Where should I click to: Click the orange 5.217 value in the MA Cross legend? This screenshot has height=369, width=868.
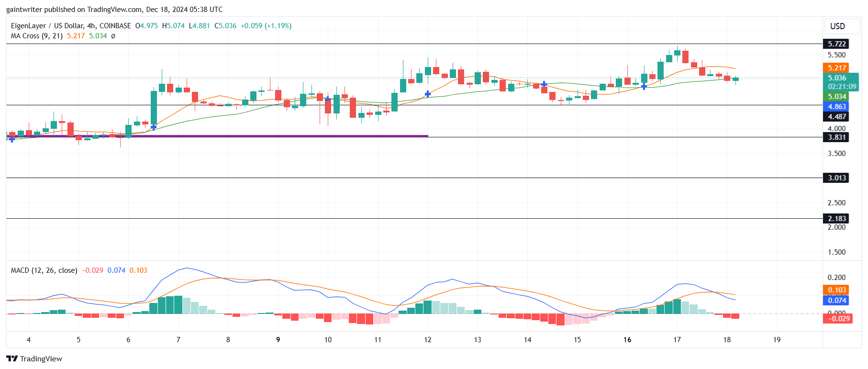[x=76, y=36]
